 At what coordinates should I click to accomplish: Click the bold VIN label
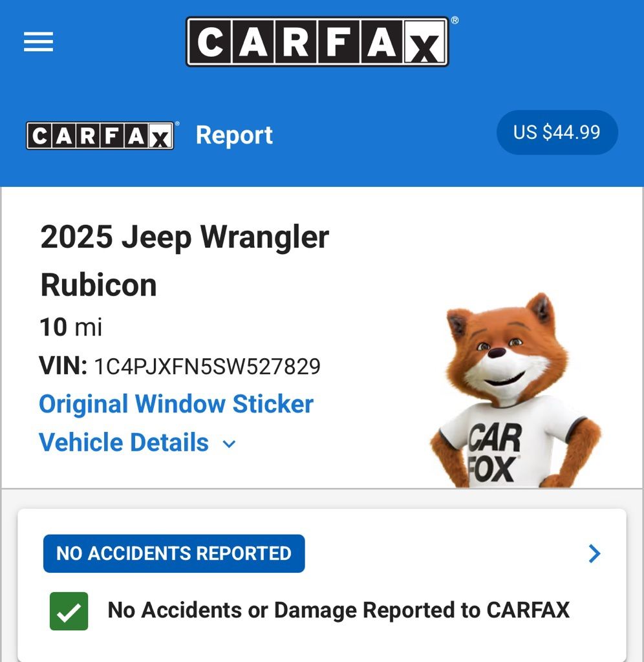click(63, 366)
